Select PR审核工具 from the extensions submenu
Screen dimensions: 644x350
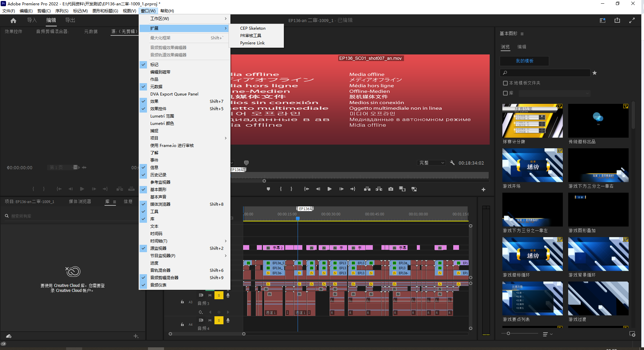[x=251, y=36]
